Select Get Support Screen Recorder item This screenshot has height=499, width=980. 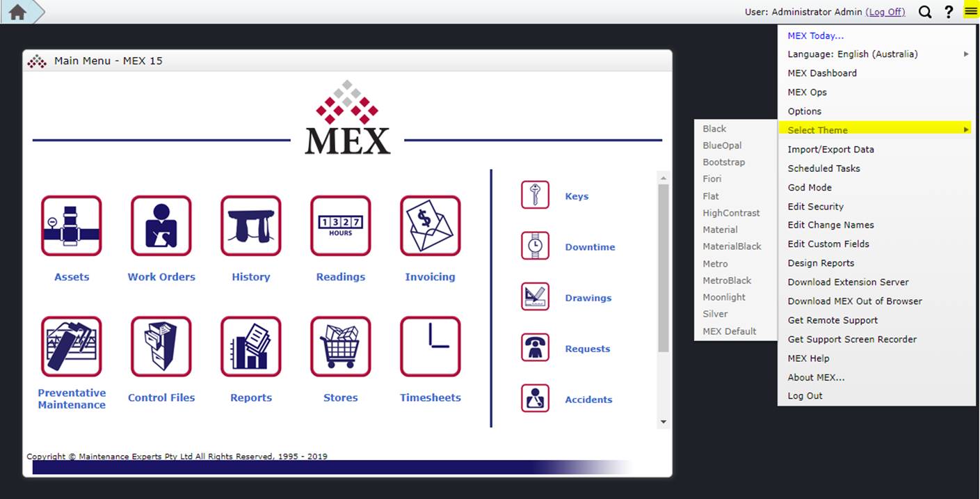click(x=876, y=340)
